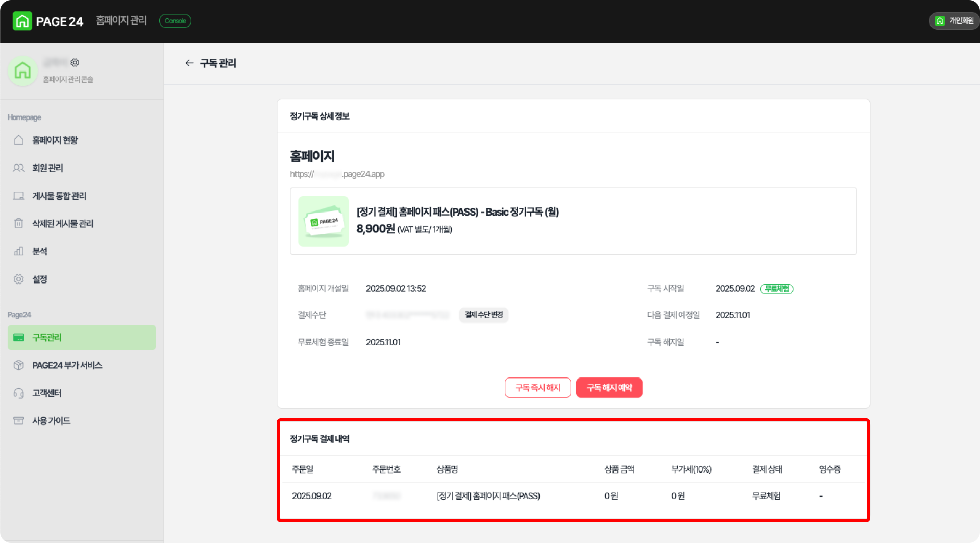Open 사용 가이드 menu item
The image size is (980, 543).
51,421
